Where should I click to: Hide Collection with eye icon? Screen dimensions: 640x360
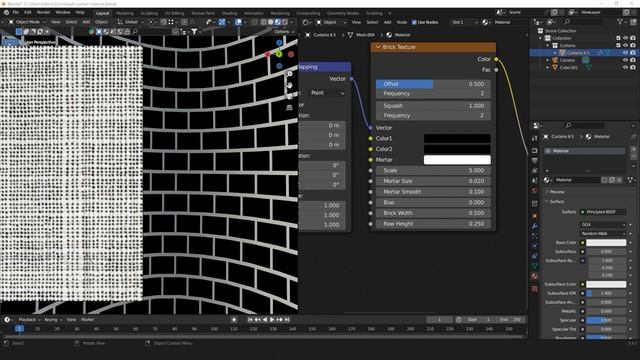625,38
